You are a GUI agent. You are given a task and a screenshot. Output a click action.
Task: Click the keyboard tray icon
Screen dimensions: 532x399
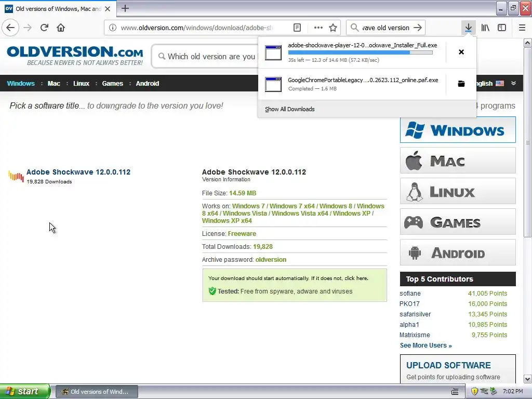coord(455,392)
